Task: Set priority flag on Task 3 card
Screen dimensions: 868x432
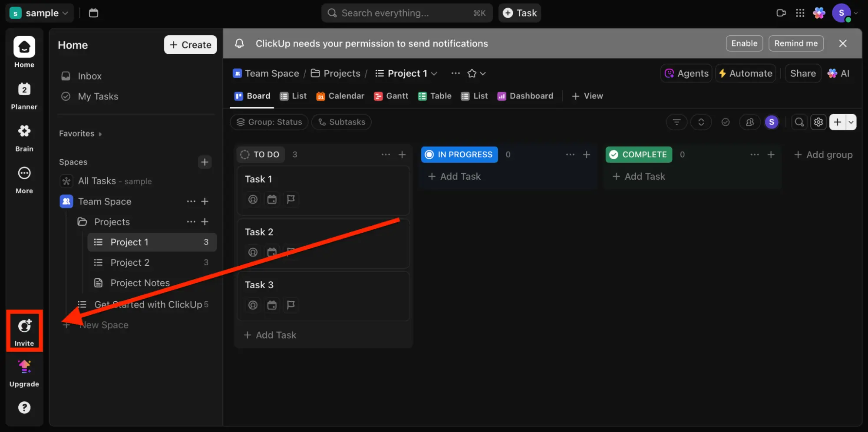Action: coord(291,305)
